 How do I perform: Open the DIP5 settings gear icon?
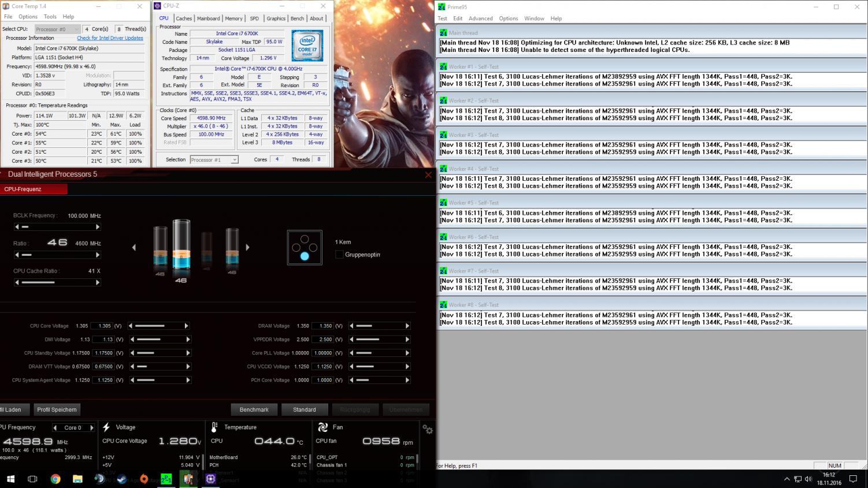pyautogui.click(x=428, y=429)
